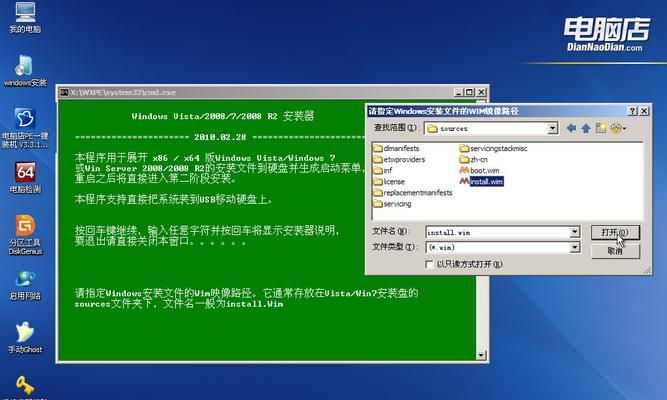Click the Cancel button in dialog
Image resolution: width=667 pixels, height=400 pixels.
click(615, 251)
